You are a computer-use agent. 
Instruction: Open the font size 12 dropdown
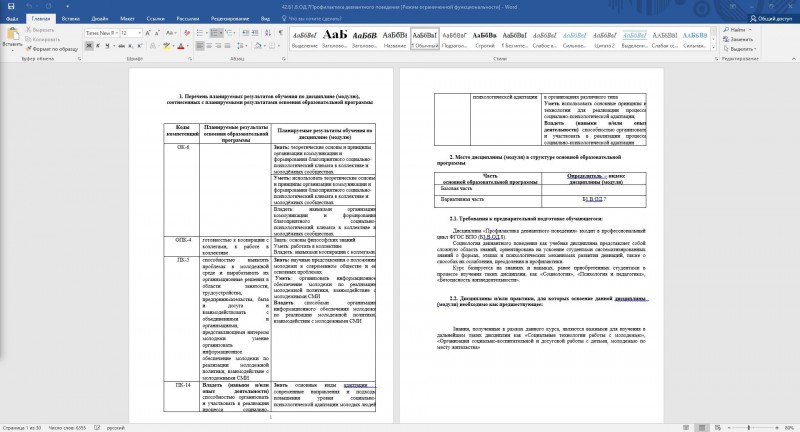pyautogui.click(x=139, y=33)
